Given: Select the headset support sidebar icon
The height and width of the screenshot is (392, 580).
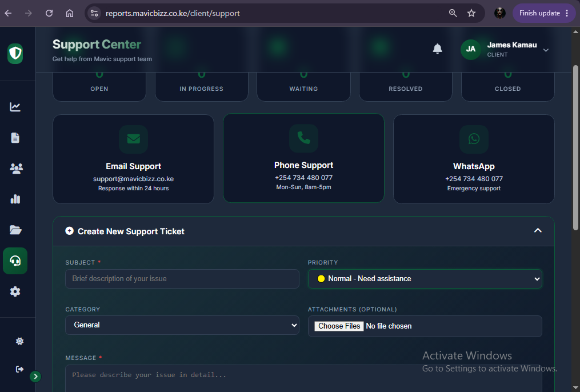Looking at the screenshot, I should pos(15,261).
